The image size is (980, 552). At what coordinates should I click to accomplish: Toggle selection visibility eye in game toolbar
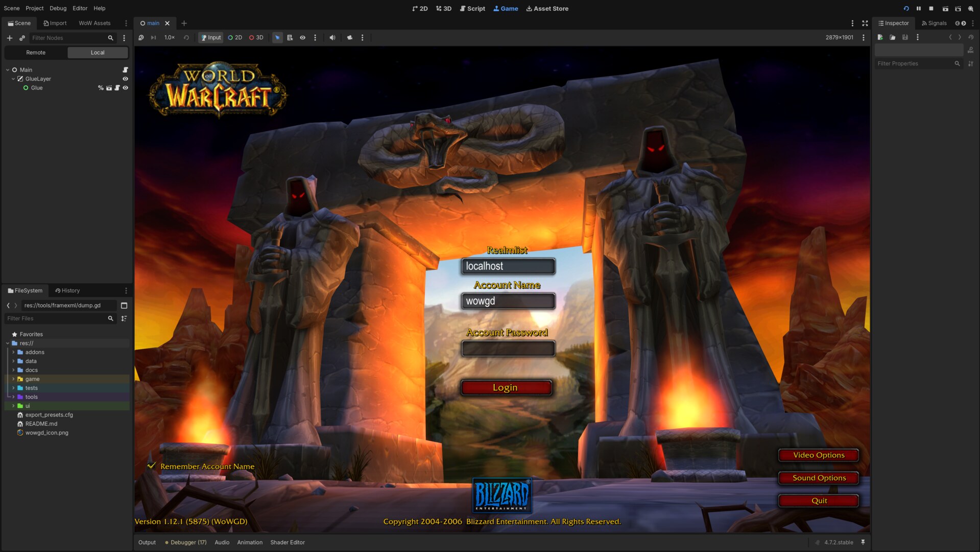[x=302, y=37]
